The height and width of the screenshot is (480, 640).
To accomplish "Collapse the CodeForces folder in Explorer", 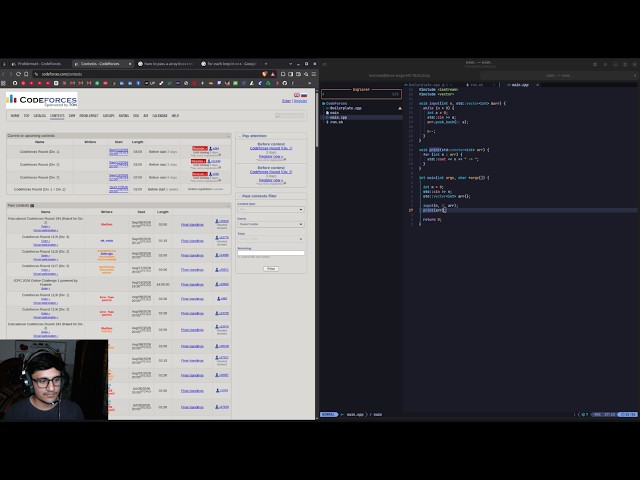I will point(334,103).
